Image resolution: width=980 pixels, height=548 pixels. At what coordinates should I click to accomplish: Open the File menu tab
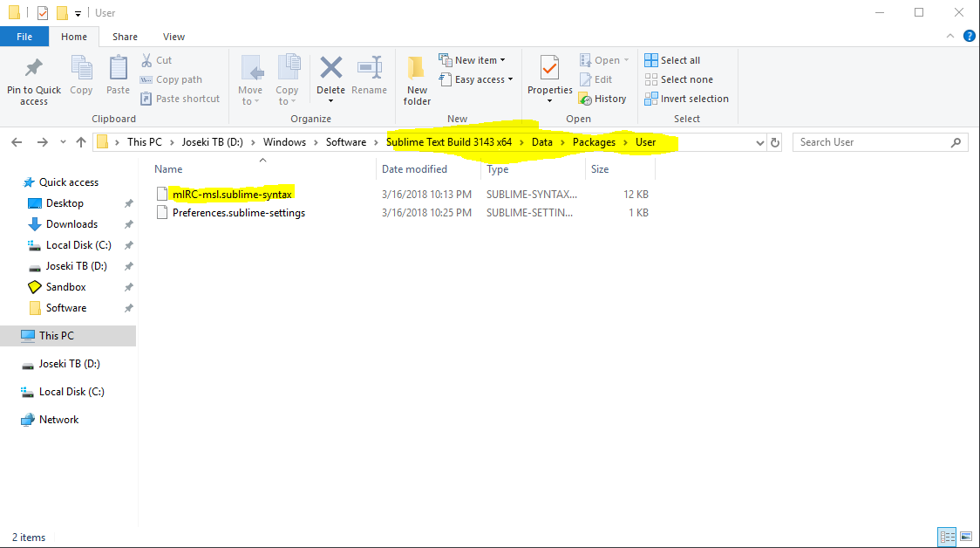point(24,37)
